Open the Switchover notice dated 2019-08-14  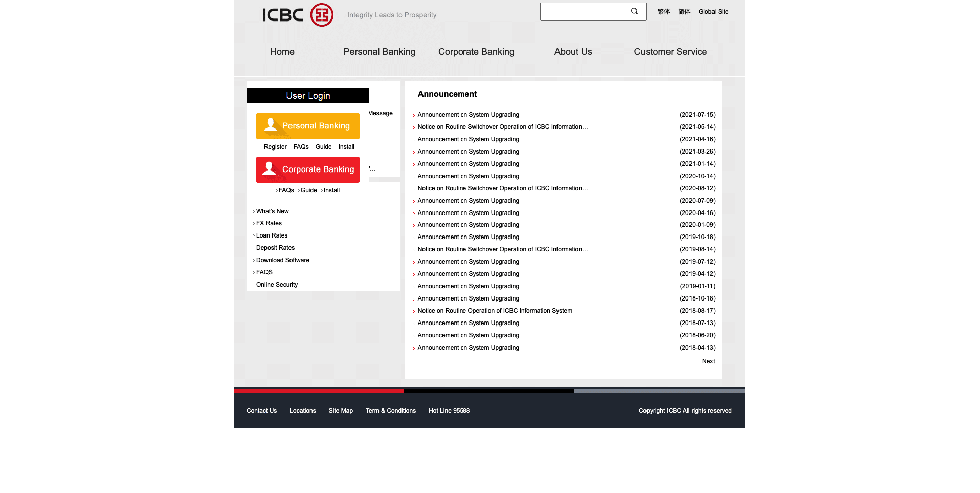[502, 249]
